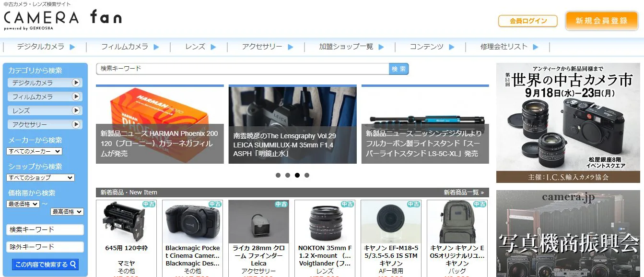Click arrow icon next to デジタルカメラ in sidebar

[76, 83]
